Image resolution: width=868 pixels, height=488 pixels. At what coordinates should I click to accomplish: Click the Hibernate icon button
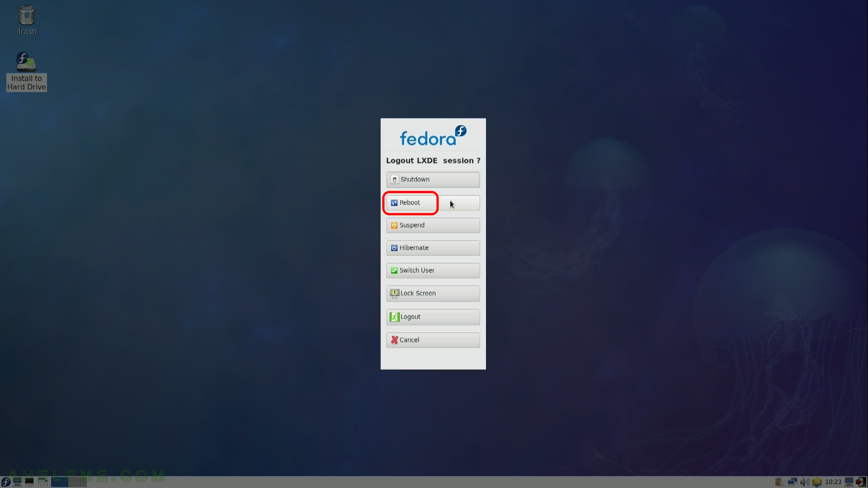[x=394, y=248]
